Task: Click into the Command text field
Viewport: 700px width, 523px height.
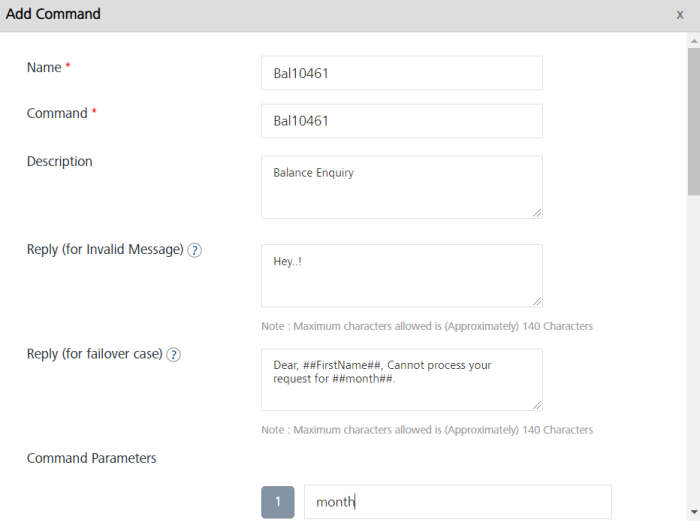Action: [x=401, y=121]
